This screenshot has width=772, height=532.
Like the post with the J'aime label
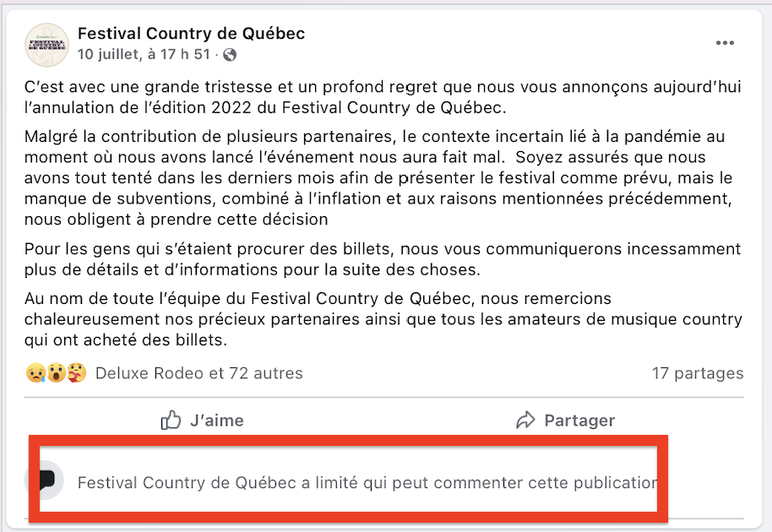(216, 421)
